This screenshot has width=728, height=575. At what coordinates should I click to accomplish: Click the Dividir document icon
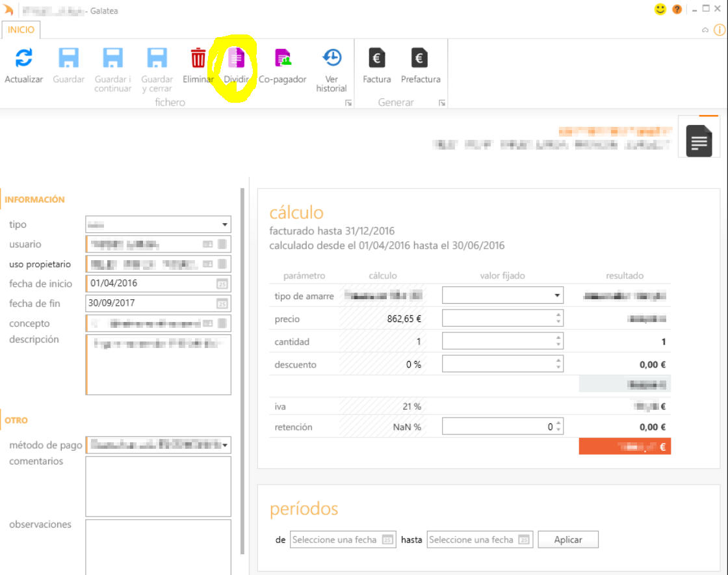236,59
